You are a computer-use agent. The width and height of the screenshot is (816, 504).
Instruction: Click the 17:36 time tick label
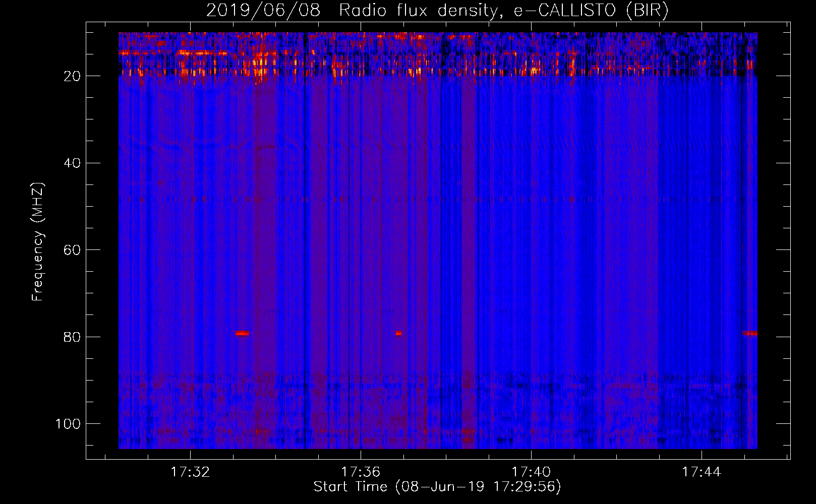pyautogui.click(x=361, y=472)
